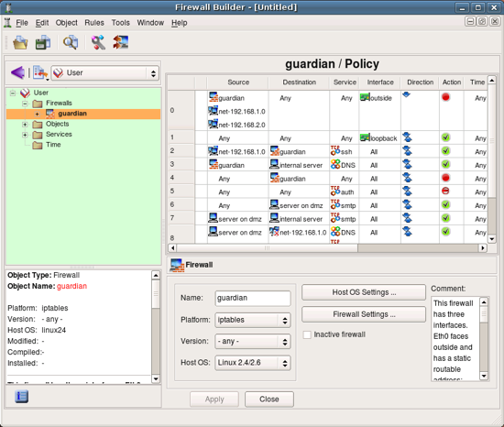Click the policy table horizontal scrollbar
The width and height of the screenshot is (504, 427).
(327, 248)
